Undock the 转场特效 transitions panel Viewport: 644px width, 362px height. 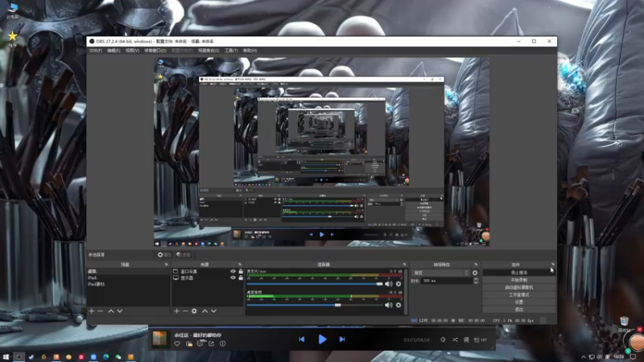(x=476, y=265)
